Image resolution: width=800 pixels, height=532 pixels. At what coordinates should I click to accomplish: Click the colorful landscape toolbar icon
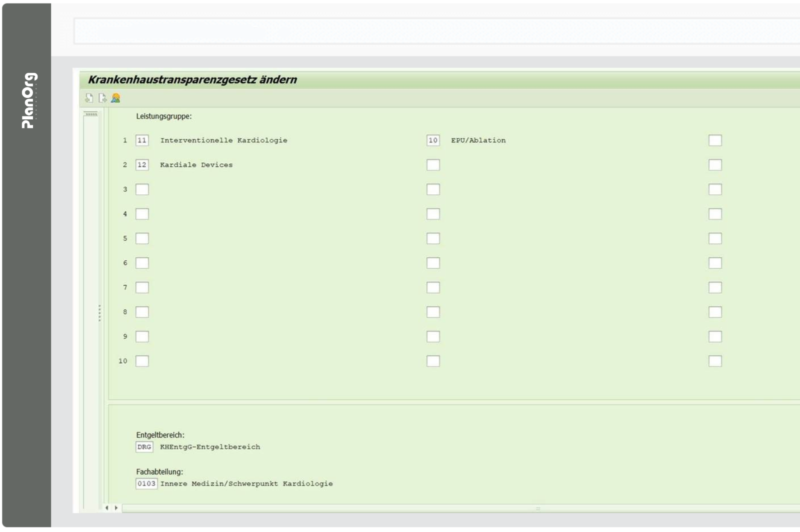point(115,98)
